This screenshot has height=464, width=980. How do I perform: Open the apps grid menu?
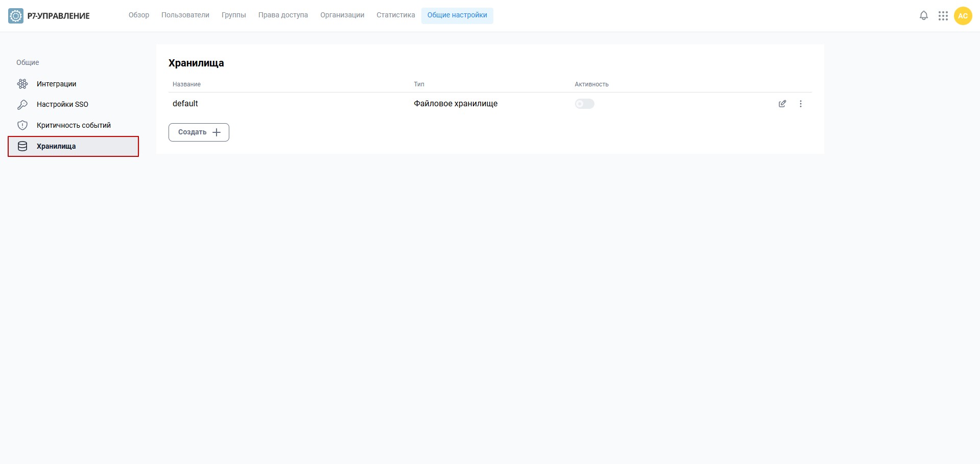coord(943,16)
